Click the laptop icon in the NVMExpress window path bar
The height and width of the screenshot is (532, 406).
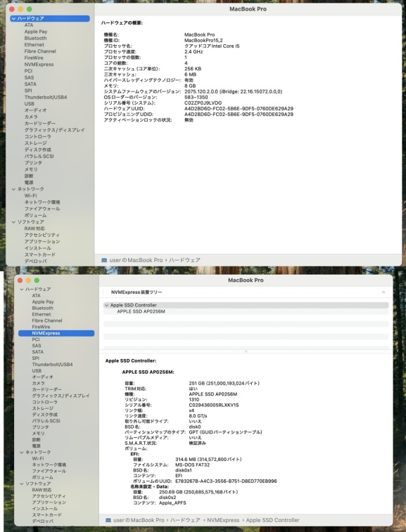108,520
